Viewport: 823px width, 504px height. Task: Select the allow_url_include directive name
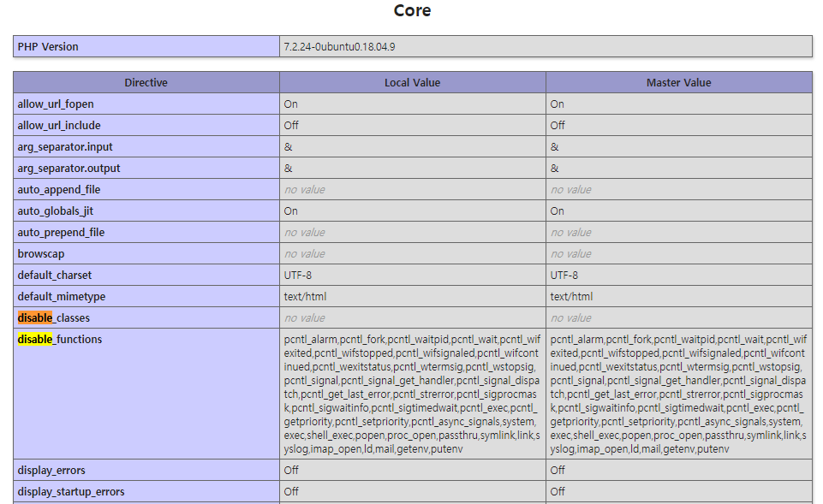pyautogui.click(x=59, y=125)
